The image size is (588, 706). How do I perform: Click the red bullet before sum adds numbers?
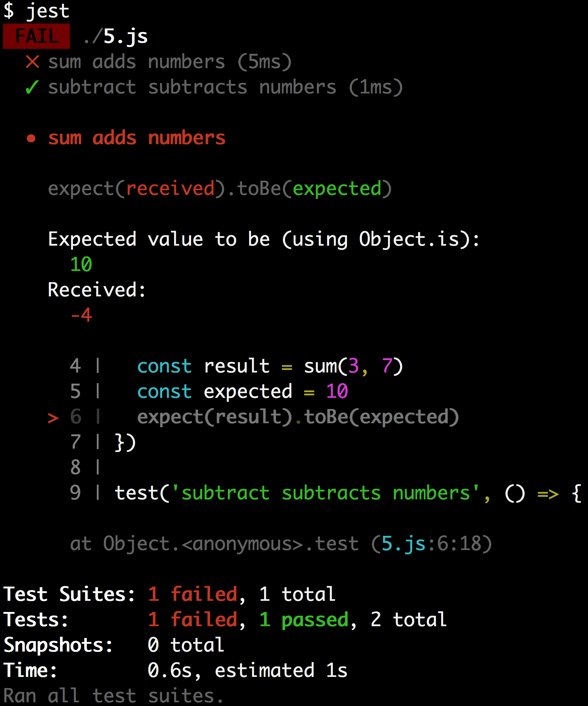[31, 138]
